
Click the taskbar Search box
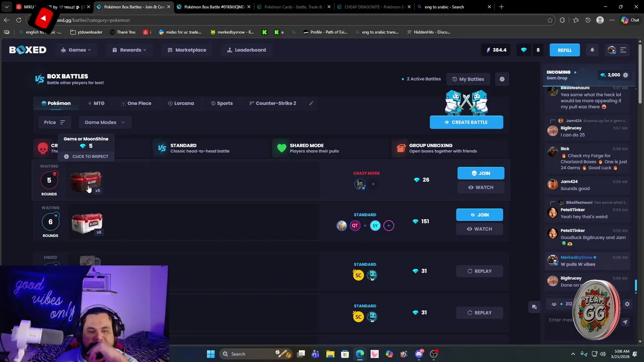point(256,354)
